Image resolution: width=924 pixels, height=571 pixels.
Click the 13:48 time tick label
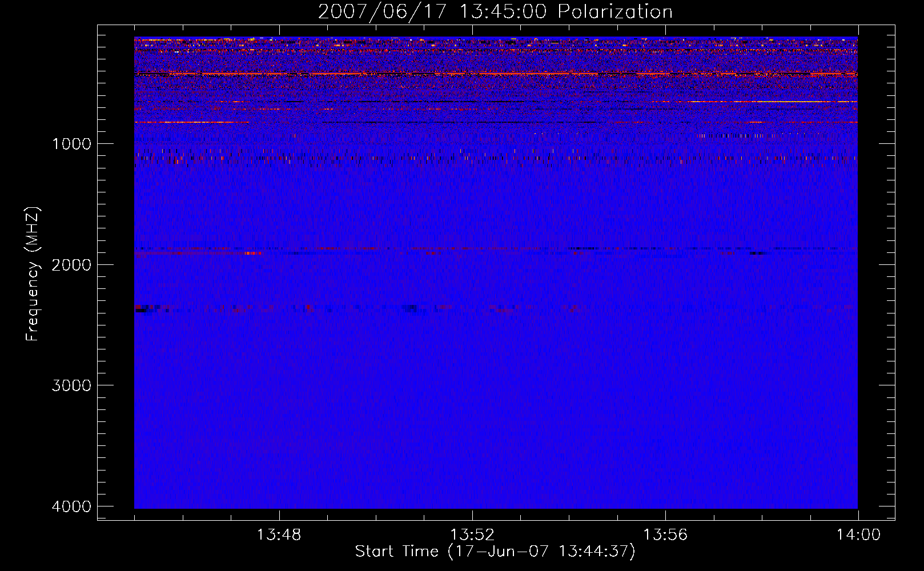click(279, 535)
